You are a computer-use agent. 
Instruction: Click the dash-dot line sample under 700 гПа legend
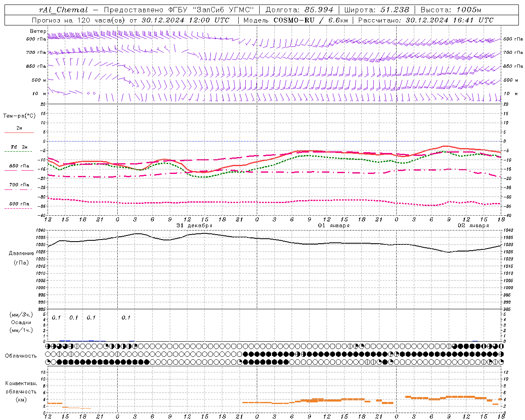(x=19, y=189)
